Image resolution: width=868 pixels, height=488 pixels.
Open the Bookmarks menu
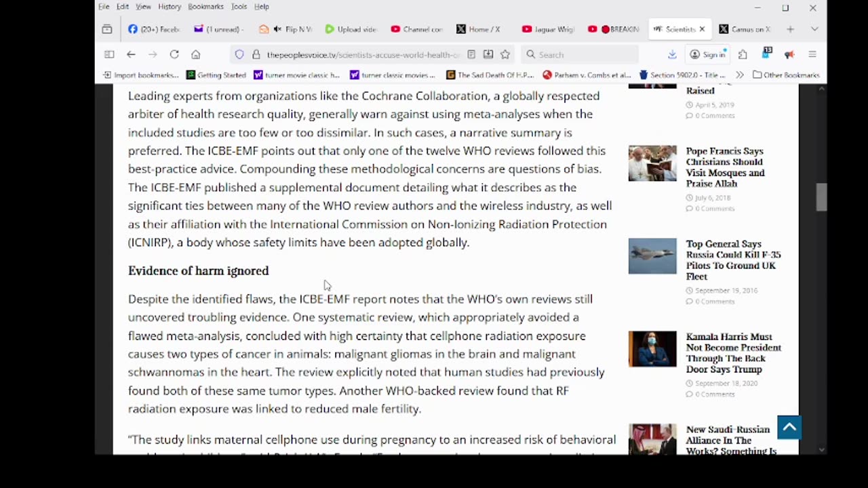tap(205, 7)
